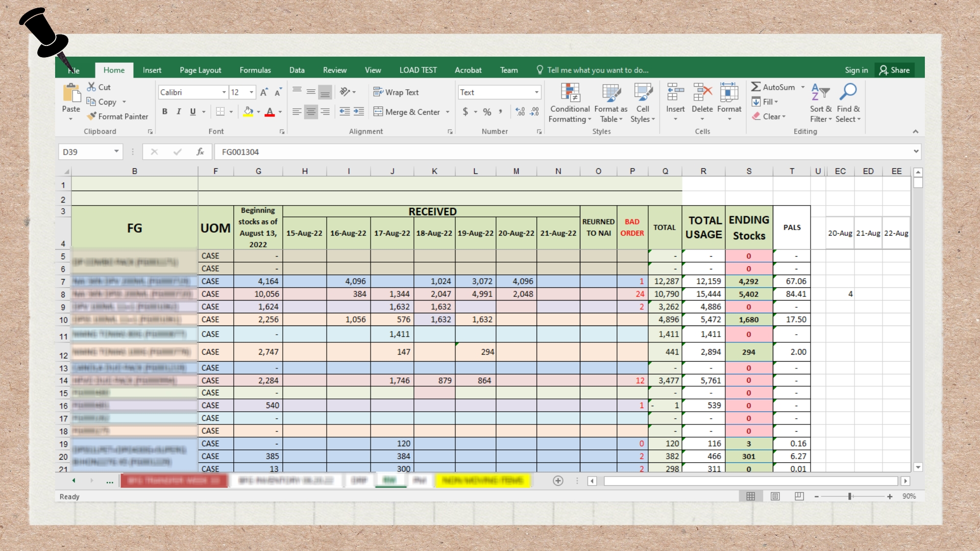Viewport: 980px width, 551px height.
Task: Toggle Bold formatting
Action: tap(164, 112)
